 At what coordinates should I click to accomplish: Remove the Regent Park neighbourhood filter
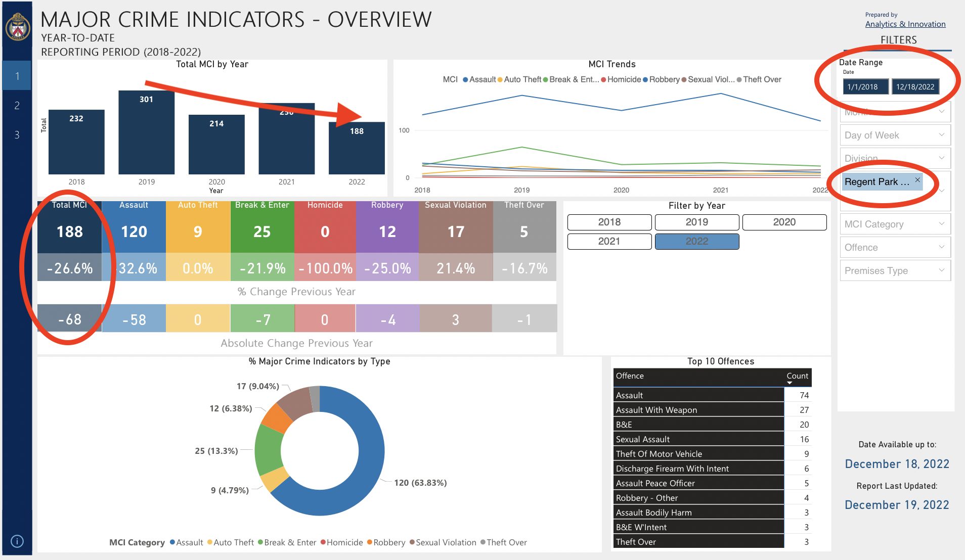[917, 180]
